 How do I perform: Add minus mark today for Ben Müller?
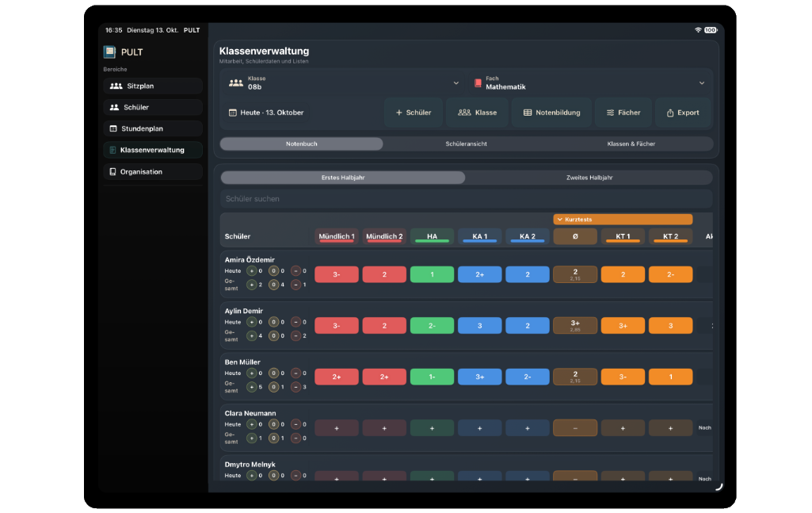295,373
